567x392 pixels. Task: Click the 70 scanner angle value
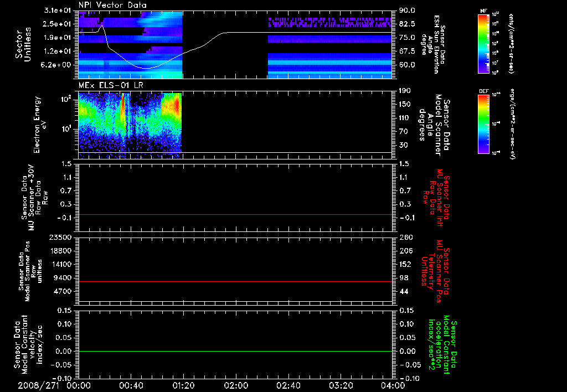click(x=403, y=132)
